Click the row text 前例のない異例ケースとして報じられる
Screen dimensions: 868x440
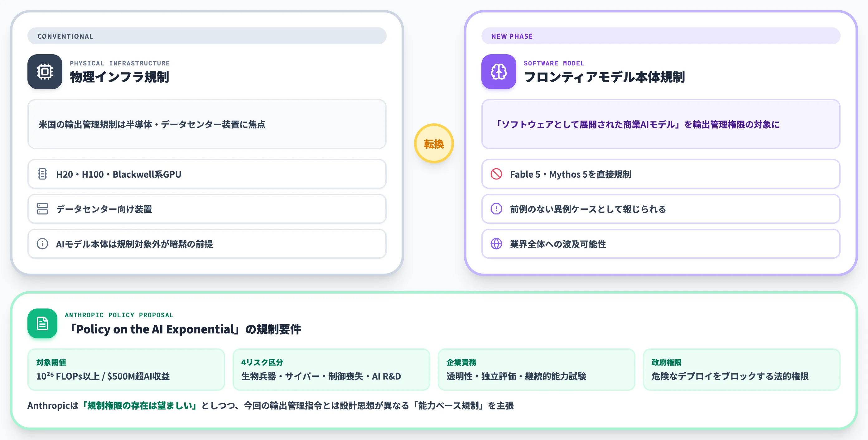tap(588, 209)
